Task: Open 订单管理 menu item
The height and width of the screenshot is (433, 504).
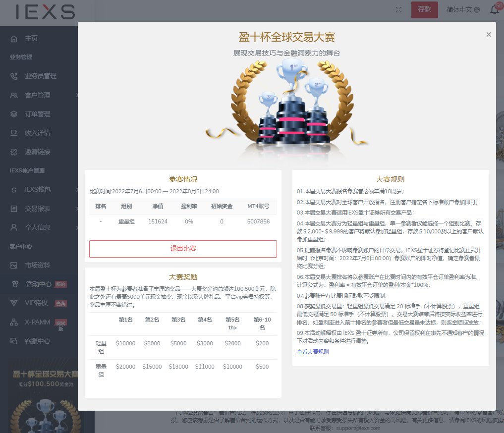Action: click(x=38, y=114)
